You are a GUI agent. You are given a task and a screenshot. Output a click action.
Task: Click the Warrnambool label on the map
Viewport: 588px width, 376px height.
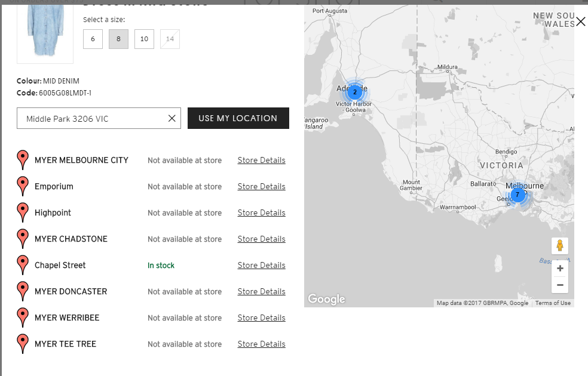point(458,207)
